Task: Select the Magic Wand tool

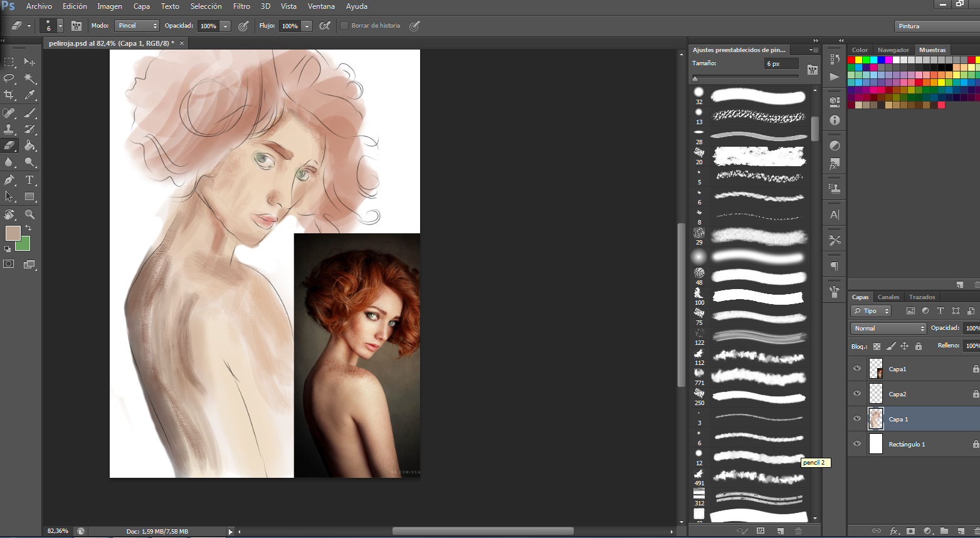Action: point(29,78)
